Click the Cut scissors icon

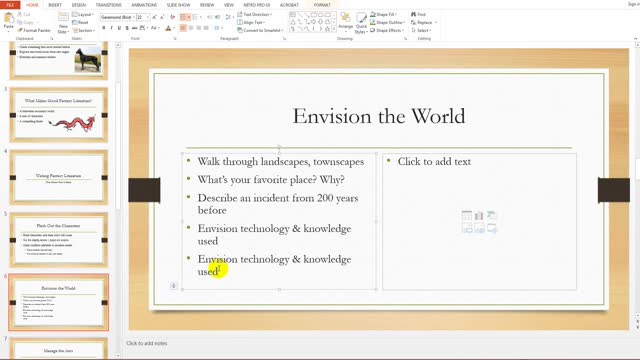pos(20,14)
